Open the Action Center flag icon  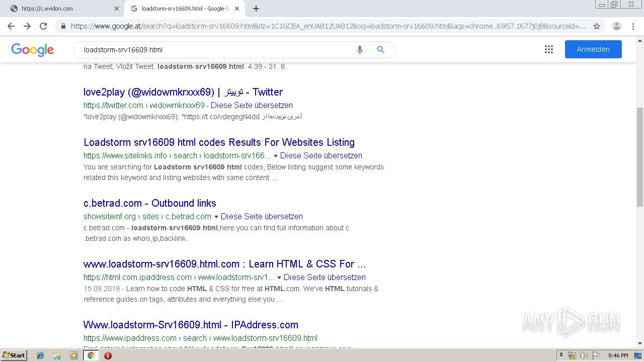point(596,355)
